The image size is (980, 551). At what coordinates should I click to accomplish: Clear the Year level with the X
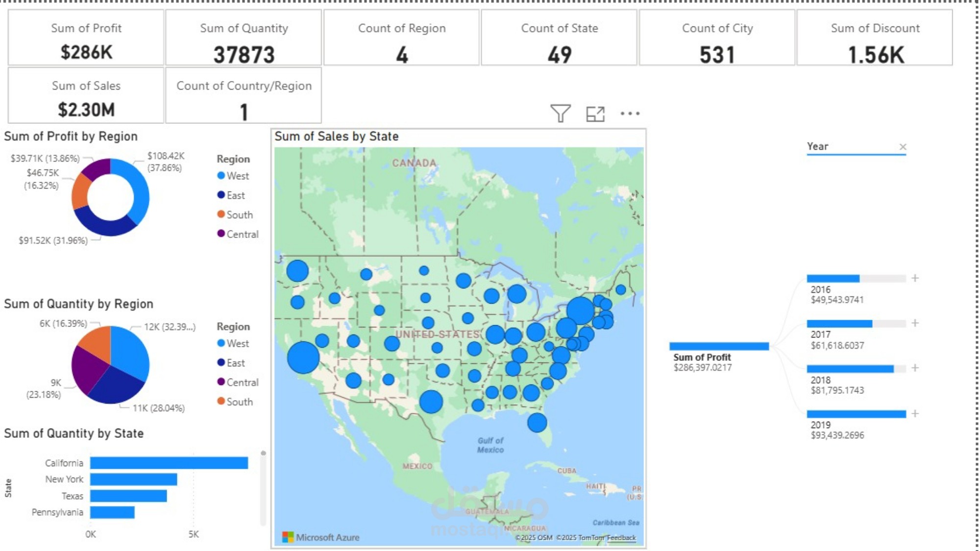click(x=903, y=146)
